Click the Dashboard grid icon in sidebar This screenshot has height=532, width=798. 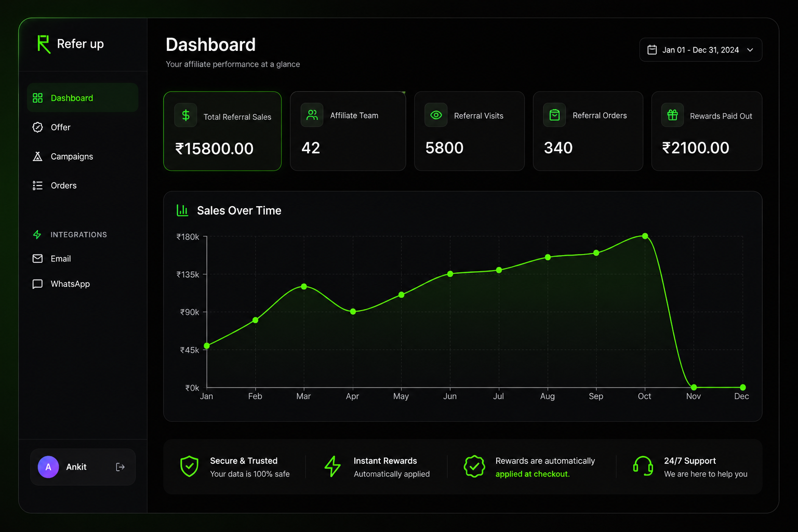pos(37,98)
